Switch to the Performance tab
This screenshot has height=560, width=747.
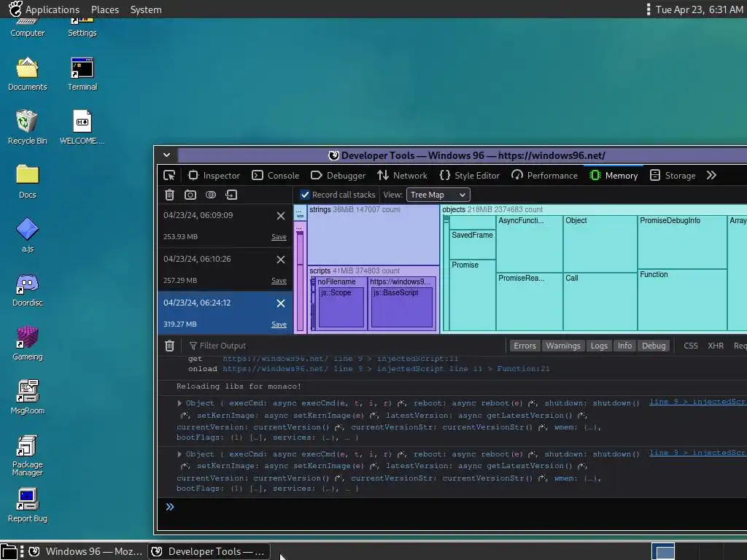tap(544, 176)
